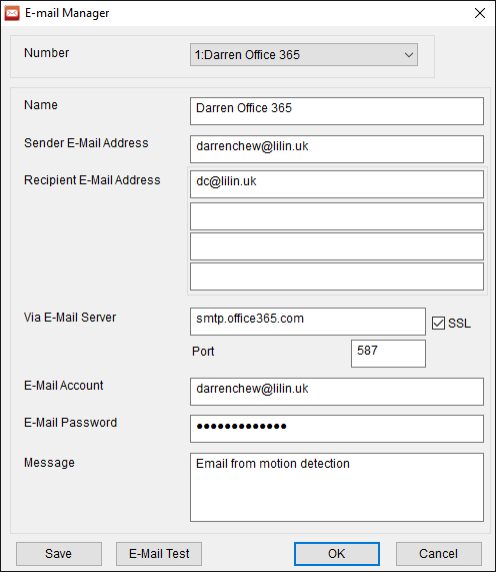Focus the Sender E-Mail Address field
496x572 pixels.
(337, 149)
